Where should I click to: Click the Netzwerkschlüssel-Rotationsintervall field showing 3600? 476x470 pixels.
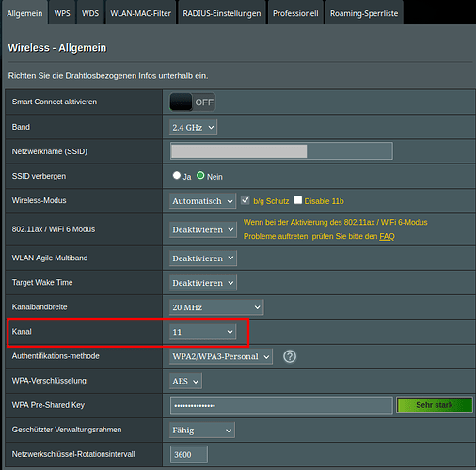[189, 454]
